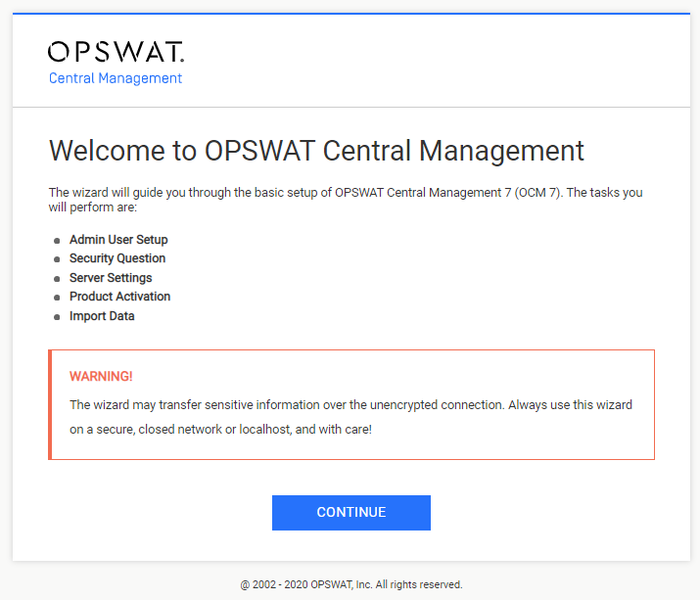Click the CONTINUE button
700x600 pixels.
coord(351,513)
